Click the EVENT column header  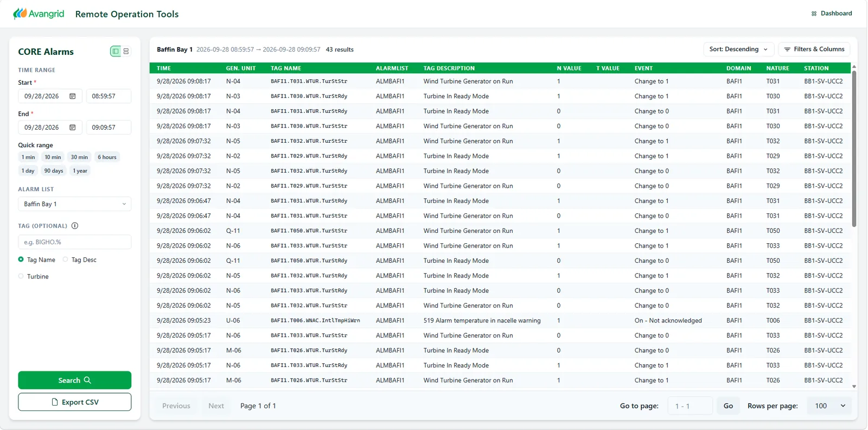[x=644, y=68]
